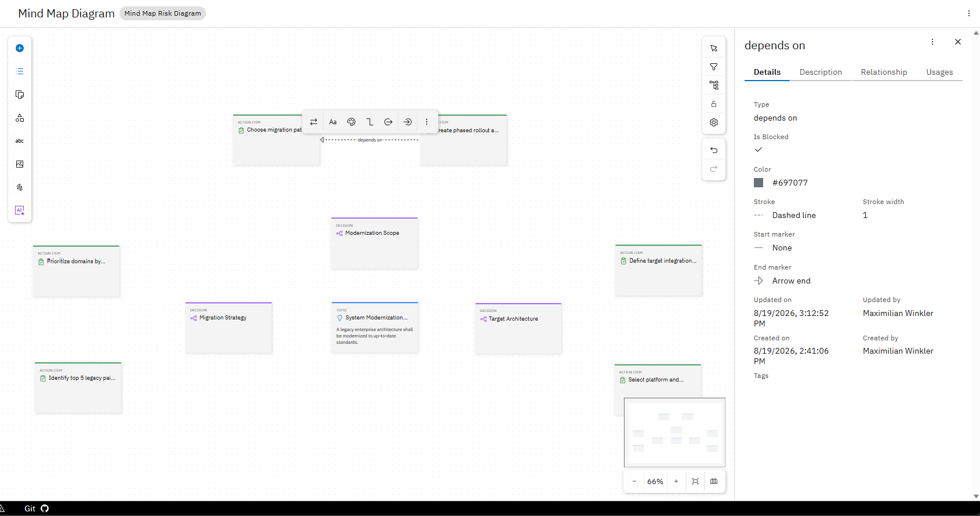
Task: Close the depends on details panel
Action: [958, 42]
